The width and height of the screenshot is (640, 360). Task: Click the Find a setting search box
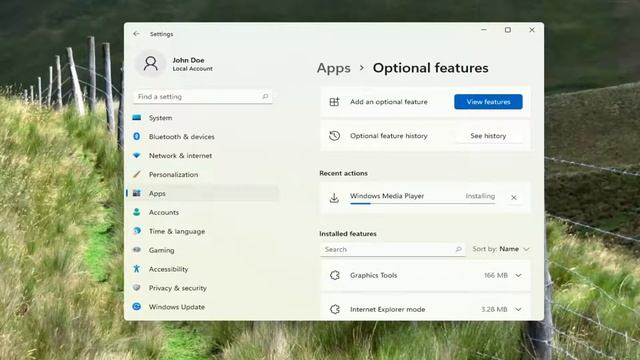point(202,97)
